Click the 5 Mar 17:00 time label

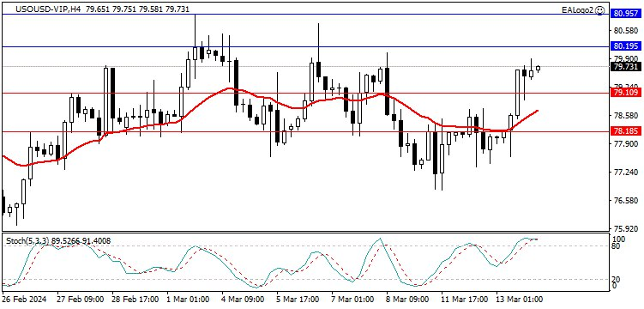[x=298, y=299]
